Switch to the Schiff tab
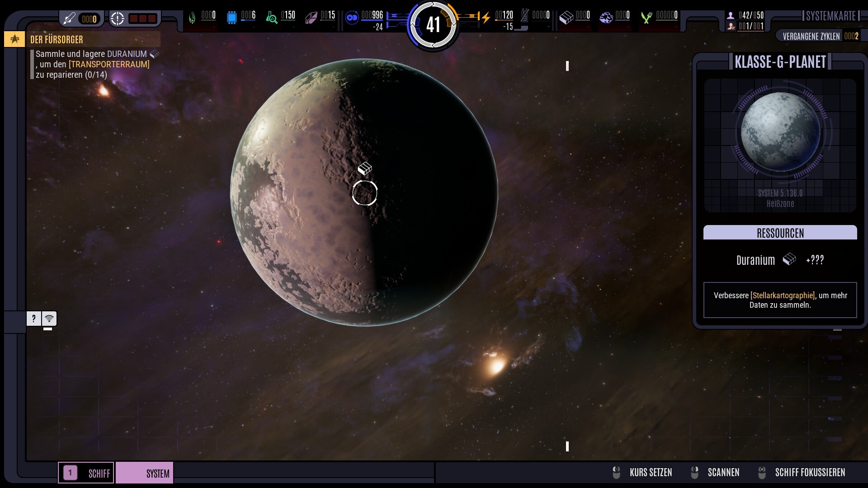This screenshot has width=868, height=488. click(86, 473)
